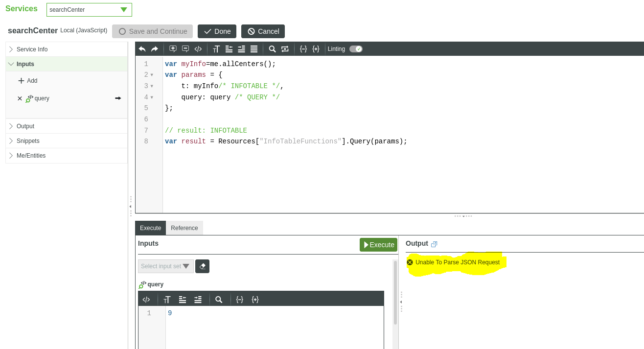Open the searchCenter services dropdown
Image resolution: width=644 pixels, height=349 pixels.
coord(89,10)
